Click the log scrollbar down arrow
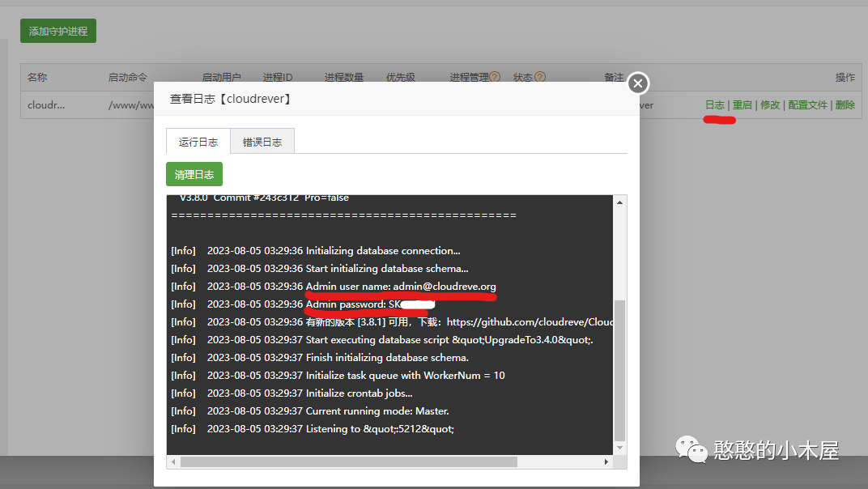Screen dimensions: 868x489 coord(620,448)
